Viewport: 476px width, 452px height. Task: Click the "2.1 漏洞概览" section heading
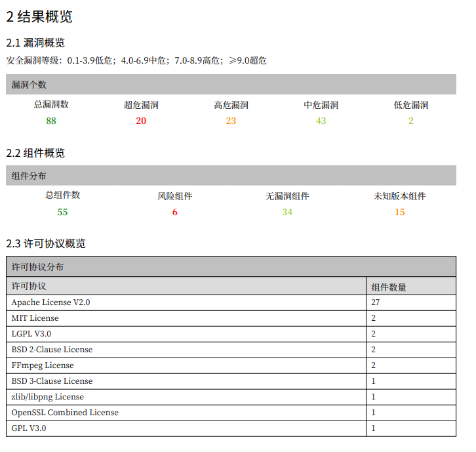pos(35,43)
